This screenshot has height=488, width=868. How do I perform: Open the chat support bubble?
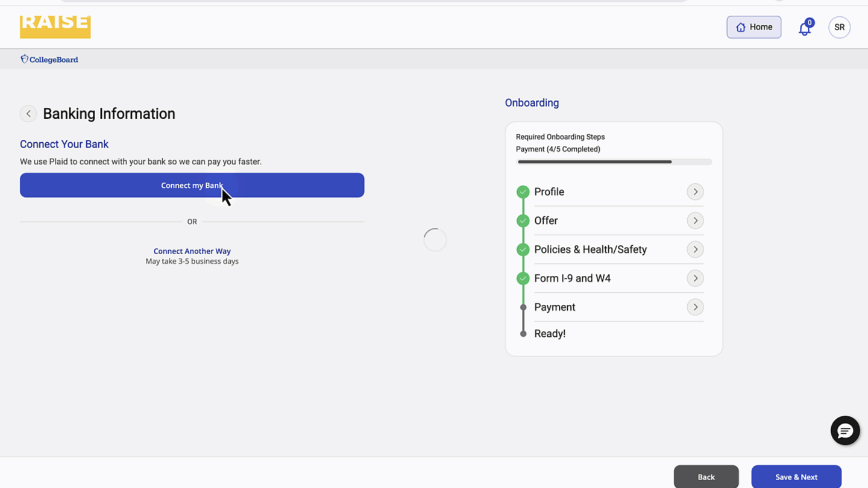[x=844, y=431]
